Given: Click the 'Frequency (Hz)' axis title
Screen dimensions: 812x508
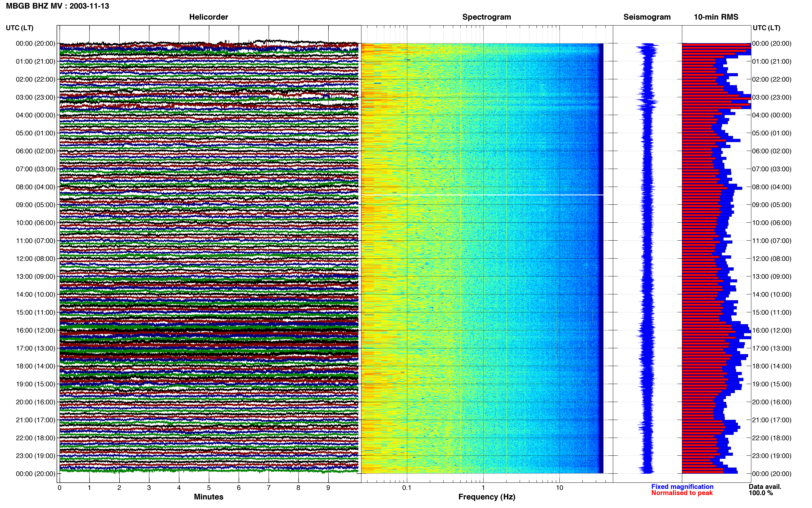Looking at the screenshot, I should (x=487, y=497).
